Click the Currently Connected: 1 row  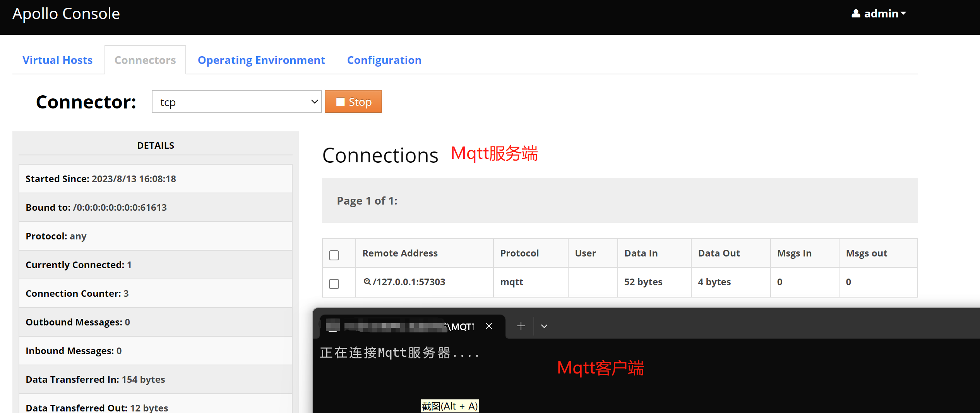point(156,265)
